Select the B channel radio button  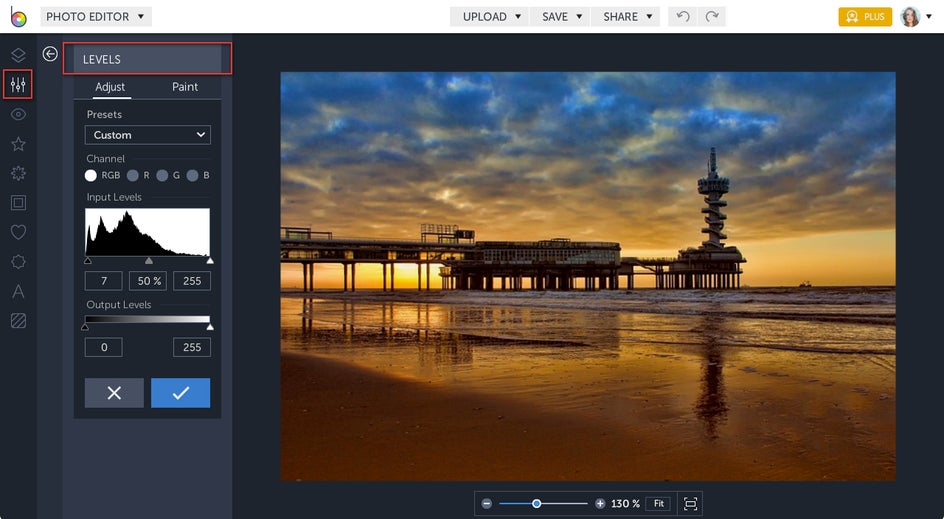(x=192, y=175)
